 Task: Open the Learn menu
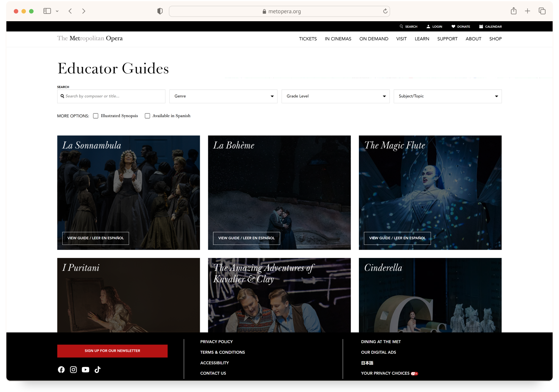[422, 39]
